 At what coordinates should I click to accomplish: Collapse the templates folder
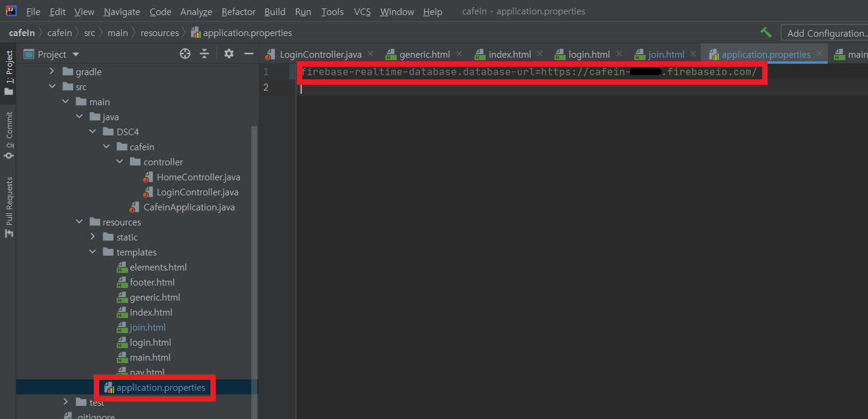93,252
